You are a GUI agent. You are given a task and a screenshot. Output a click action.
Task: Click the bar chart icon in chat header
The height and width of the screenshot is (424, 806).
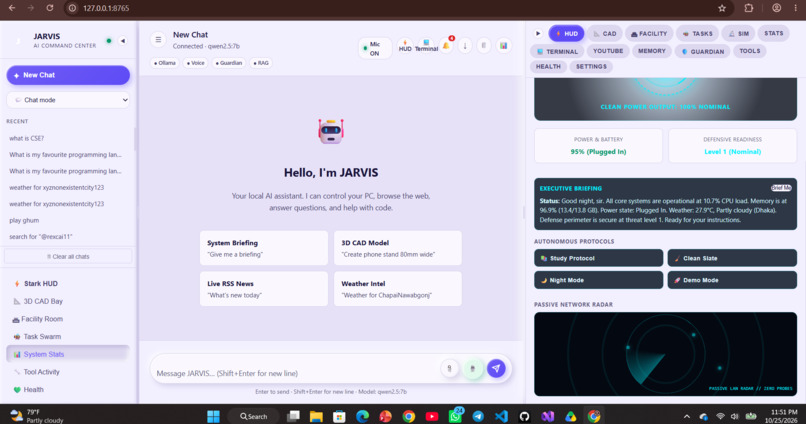(x=503, y=46)
